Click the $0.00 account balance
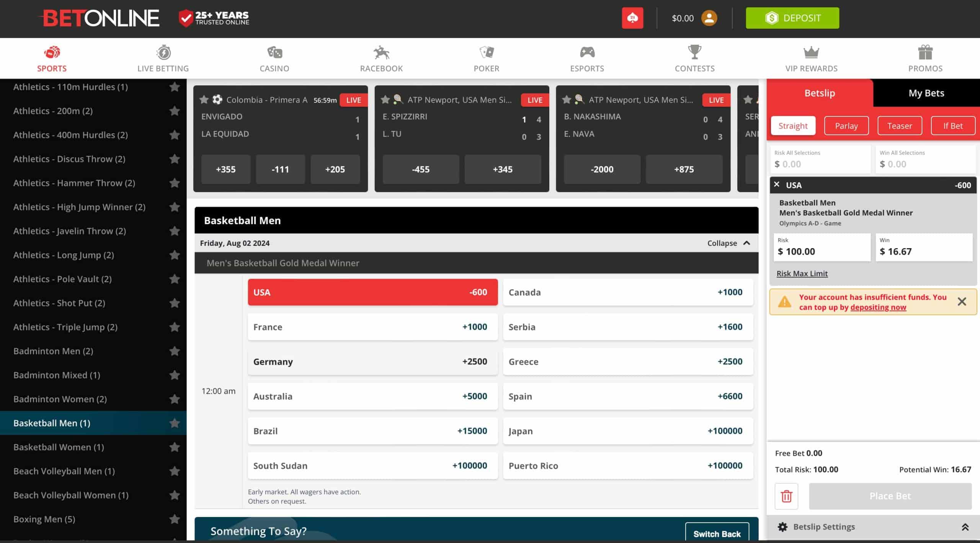Viewport: 980px width, 543px height. pyautogui.click(x=683, y=18)
